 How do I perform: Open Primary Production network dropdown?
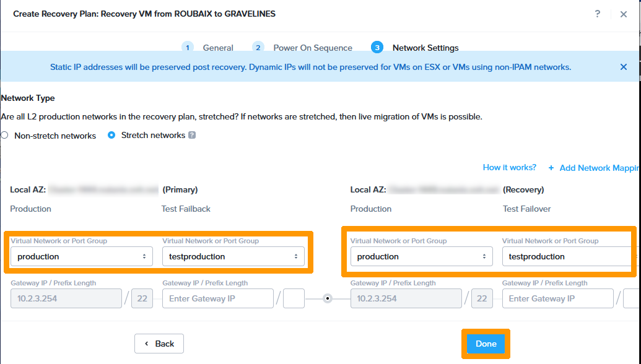coord(82,256)
